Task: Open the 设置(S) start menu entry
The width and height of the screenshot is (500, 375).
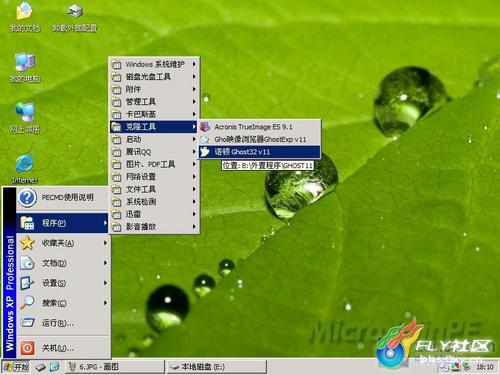Action: (62, 283)
